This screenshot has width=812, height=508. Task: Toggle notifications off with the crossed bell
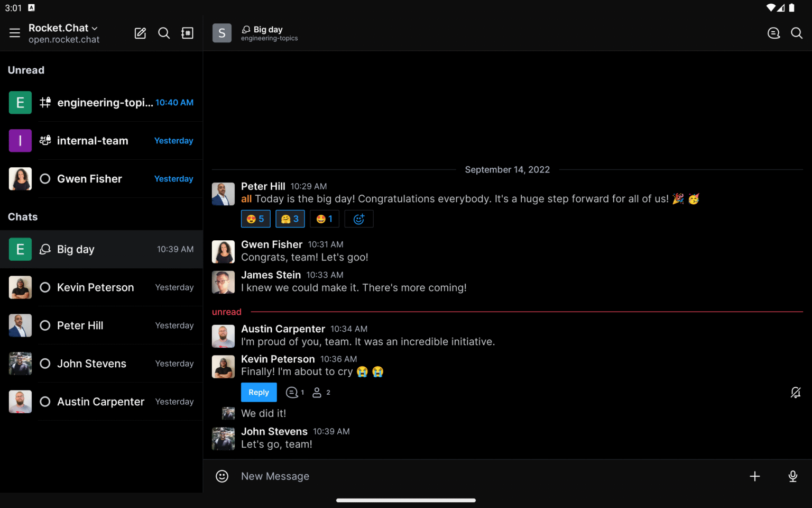tap(796, 392)
